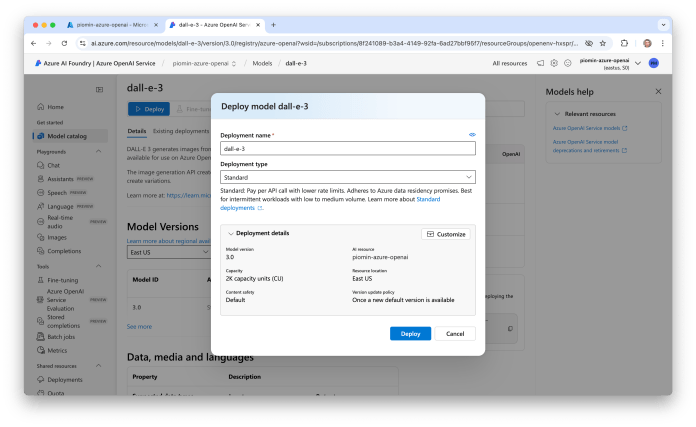Click the Deployment name input field
696x427 pixels.
348,148
